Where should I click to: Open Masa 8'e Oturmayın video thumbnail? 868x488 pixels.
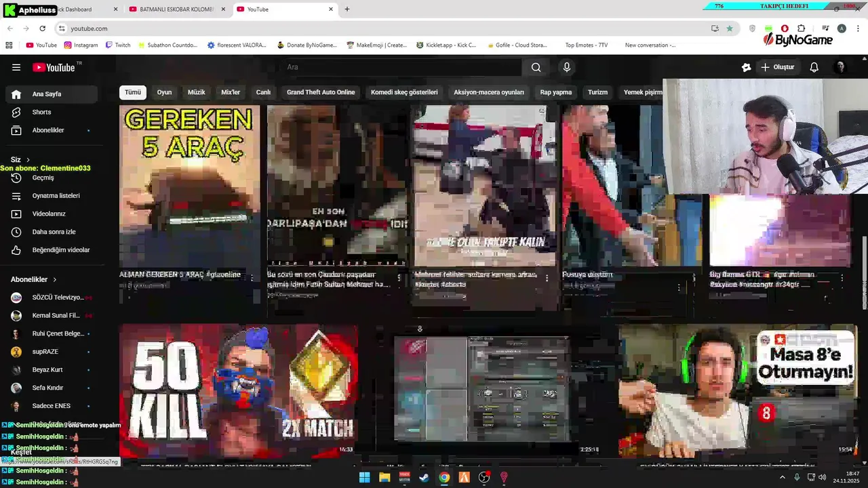click(x=738, y=391)
